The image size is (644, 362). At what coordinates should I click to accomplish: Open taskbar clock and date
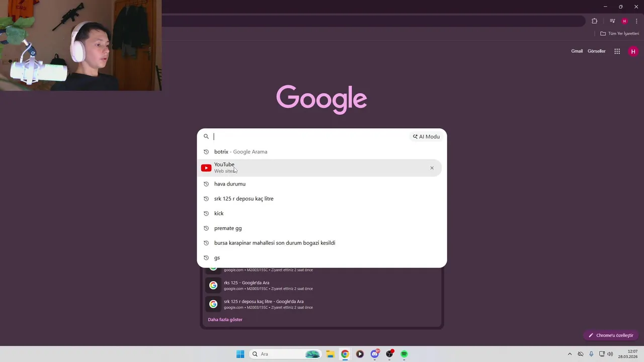coord(628,354)
